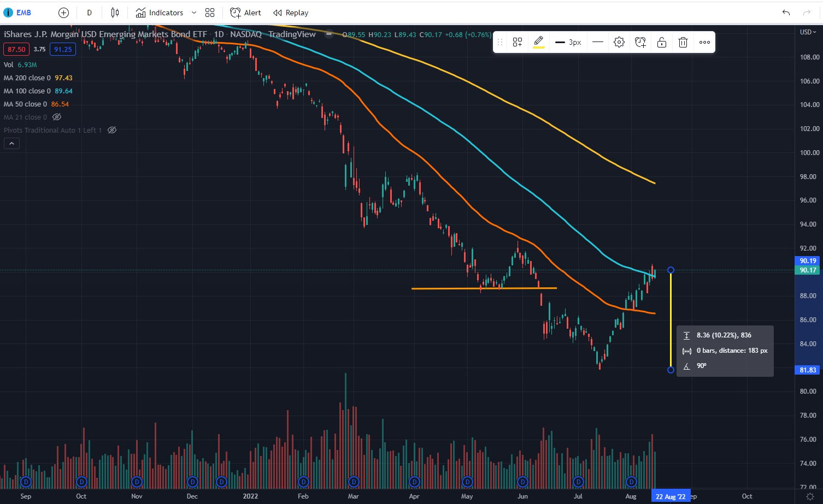Screen dimensions: 823x504
Task: Select the Vol 6.93M legend entry
Action: (20, 65)
